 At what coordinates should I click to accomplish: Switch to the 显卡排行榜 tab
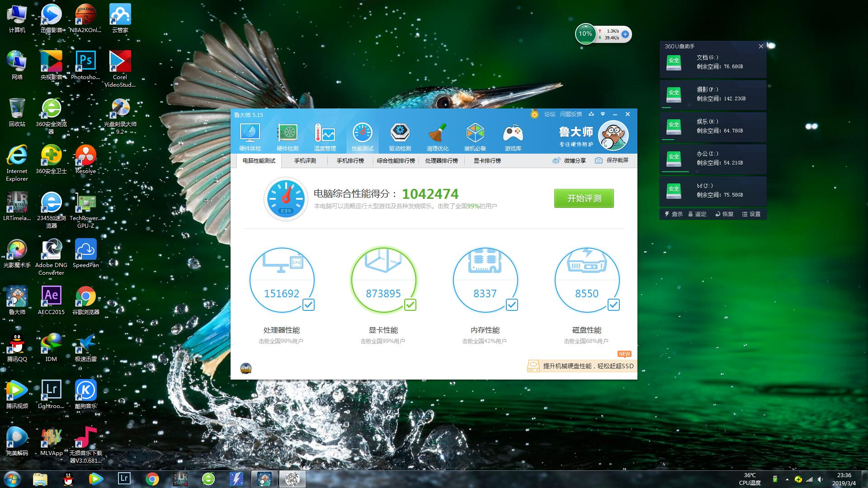pos(487,161)
